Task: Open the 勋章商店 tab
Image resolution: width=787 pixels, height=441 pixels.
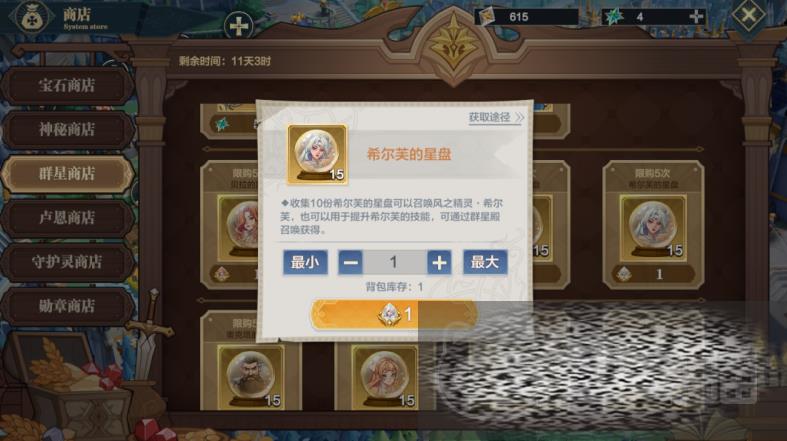Action: point(67,306)
